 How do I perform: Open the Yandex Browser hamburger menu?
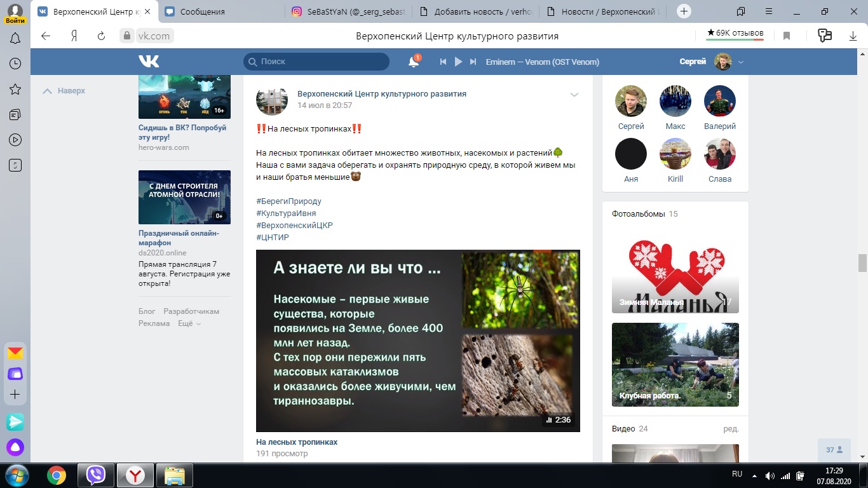pyautogui.click(x=769, y=11)
